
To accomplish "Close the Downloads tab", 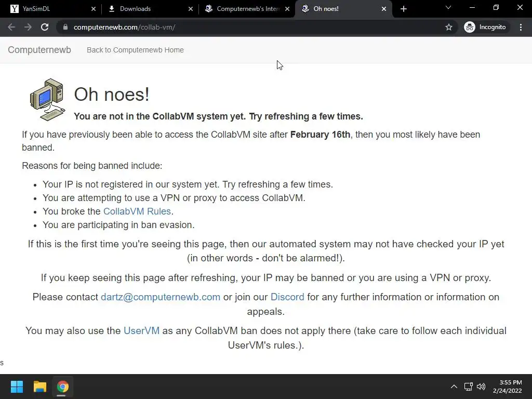I will pyautogui.click(x=190, y=9).
